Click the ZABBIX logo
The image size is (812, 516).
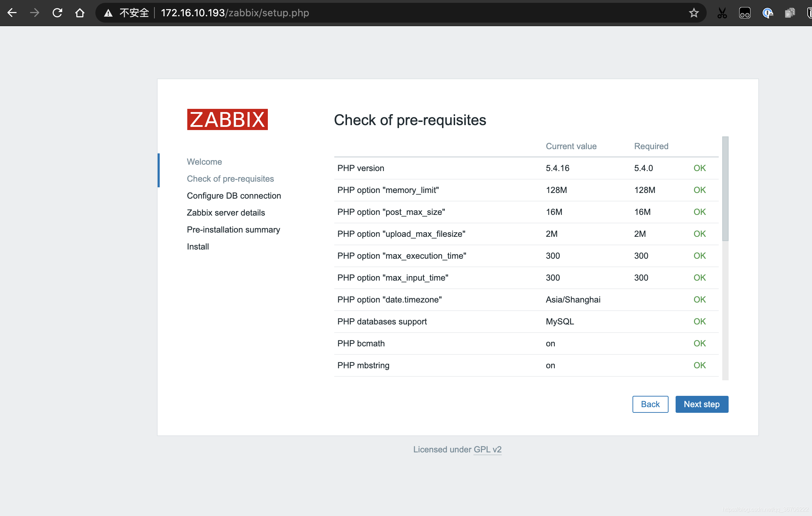[227, 119]
